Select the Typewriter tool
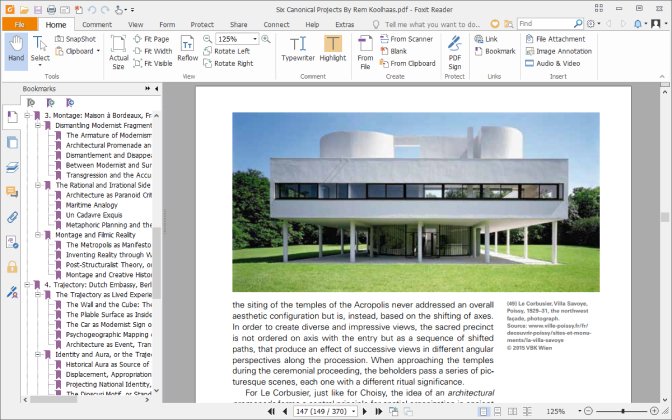The height and width of the screenshot is (420, 672). (298, 48)
